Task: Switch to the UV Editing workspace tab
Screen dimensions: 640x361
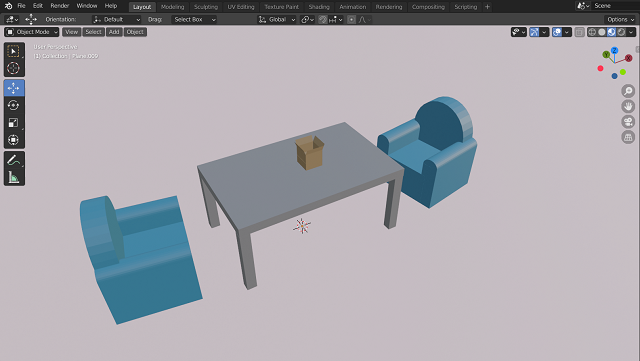Action: click(x=241, y=7)
